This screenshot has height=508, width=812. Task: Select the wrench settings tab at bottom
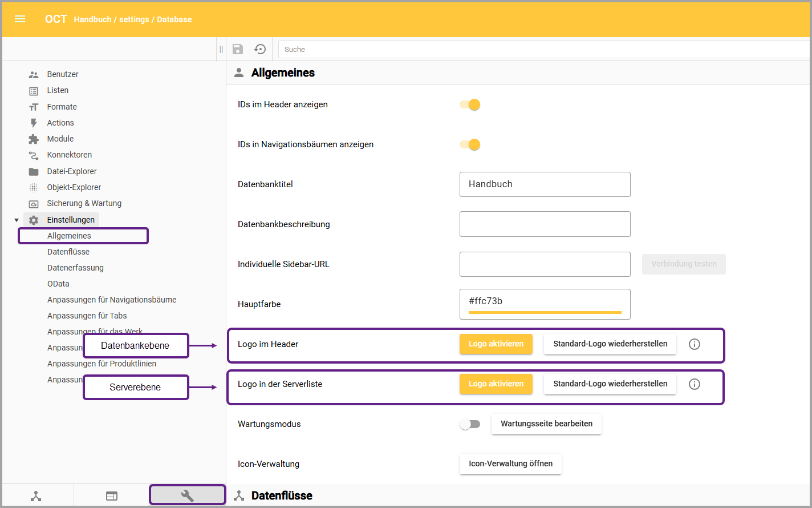tap(187, 495)
